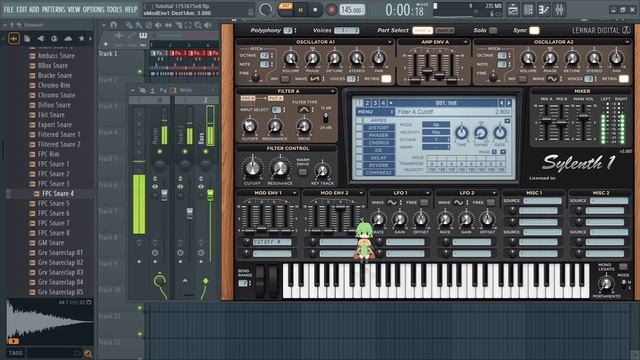The height and width of the screenshot is (360, 640).
Task: Open the OPTIONS menu
Action: point(93,9)
